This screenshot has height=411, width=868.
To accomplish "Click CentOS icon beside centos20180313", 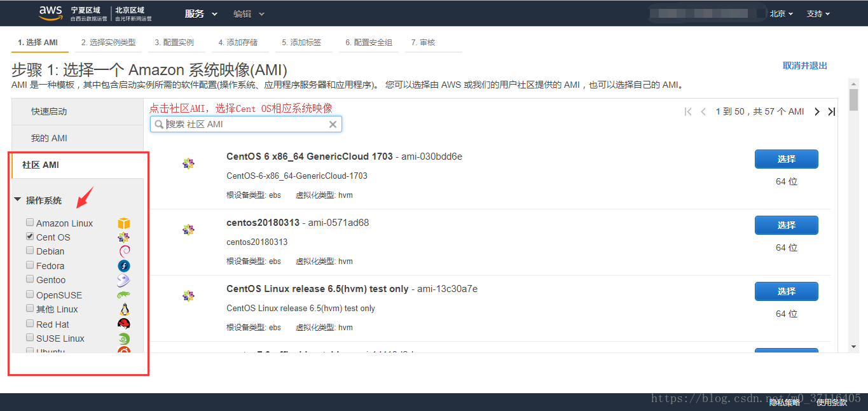I will [188, 230].
